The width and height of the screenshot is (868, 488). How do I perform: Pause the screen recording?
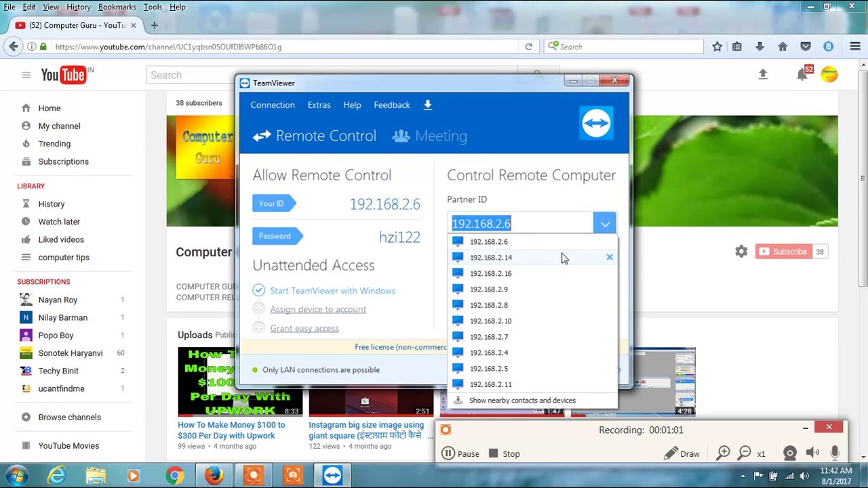click(x=460, y=453)
